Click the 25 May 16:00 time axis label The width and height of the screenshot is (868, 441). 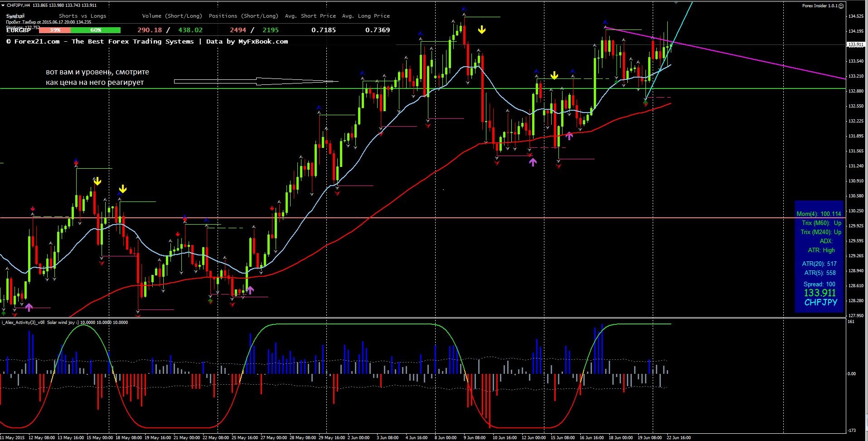coord(245,438)
